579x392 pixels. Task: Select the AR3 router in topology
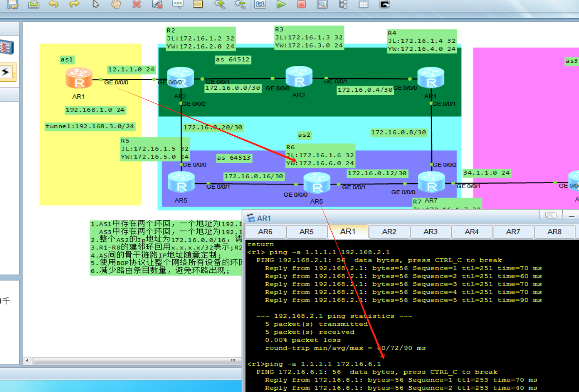pyautogui.click(x=299, y=76)
